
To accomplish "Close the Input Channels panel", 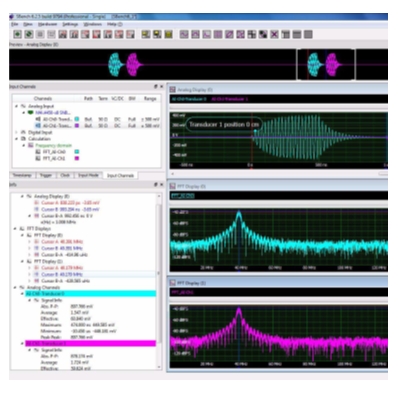I will tap(162, 87).
